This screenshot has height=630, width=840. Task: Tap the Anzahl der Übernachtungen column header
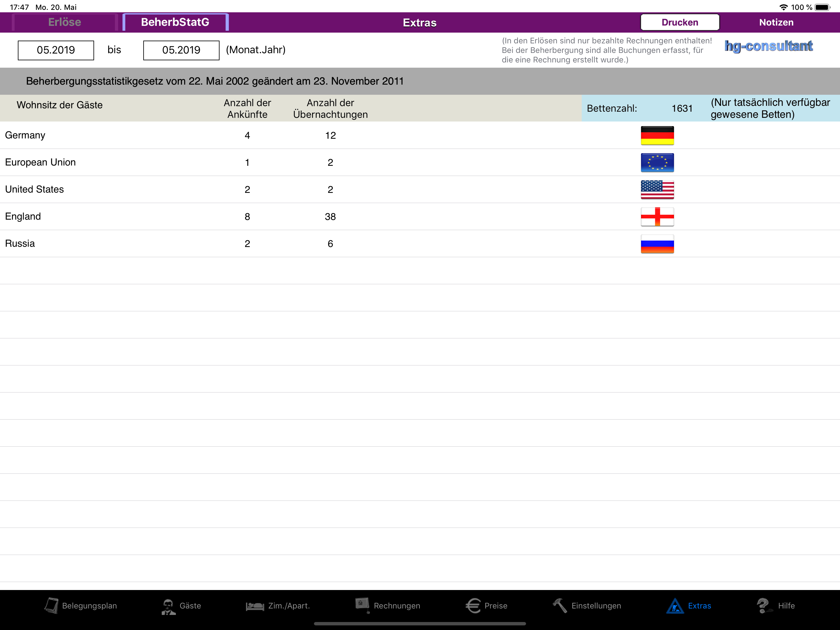point(331,108)
